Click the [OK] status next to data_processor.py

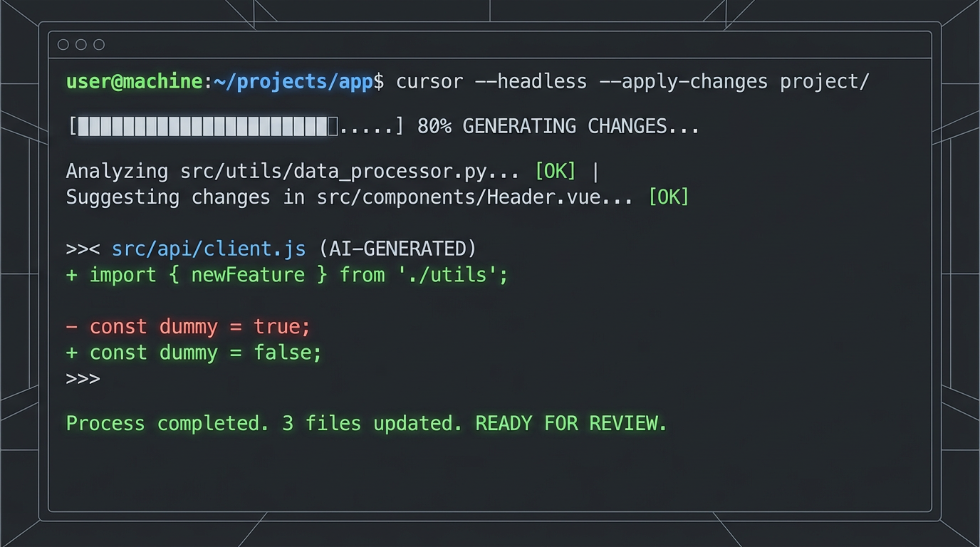point(555,171)
